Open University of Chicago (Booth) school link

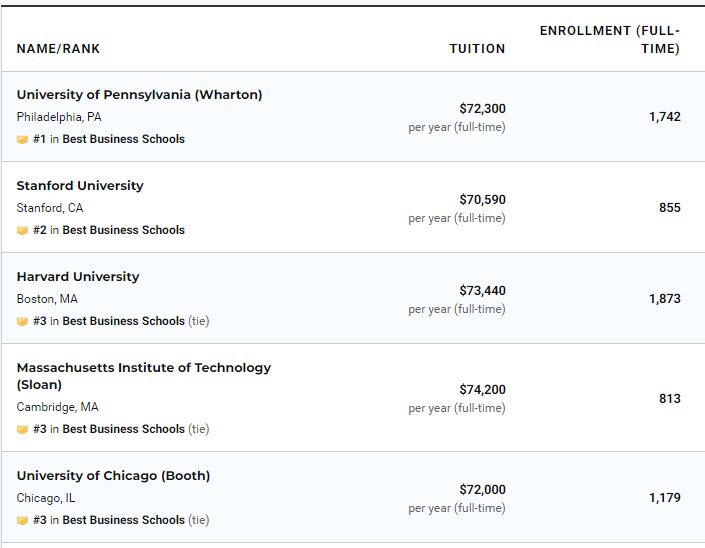113,476
